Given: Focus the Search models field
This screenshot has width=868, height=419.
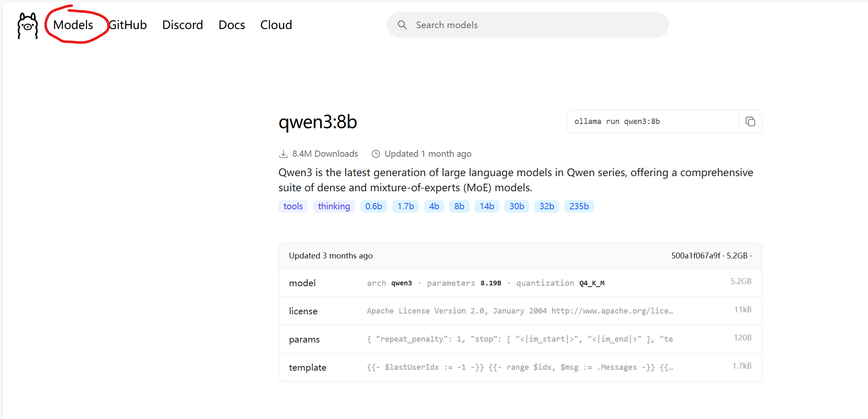Looking at the screenshot, I should (x=528, y=25).
